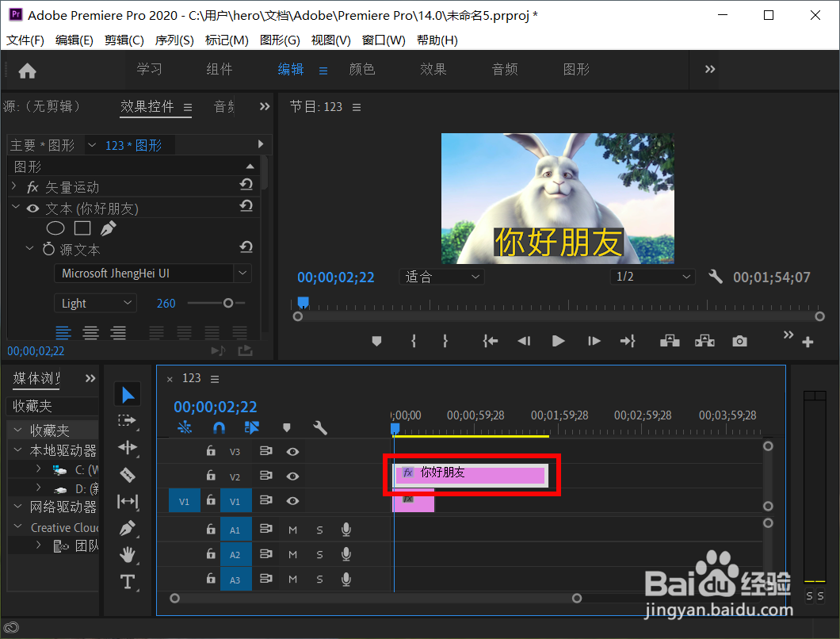Switch to the 音频 workspace tab
The image size is (840, 639).
tap(505, 69)
